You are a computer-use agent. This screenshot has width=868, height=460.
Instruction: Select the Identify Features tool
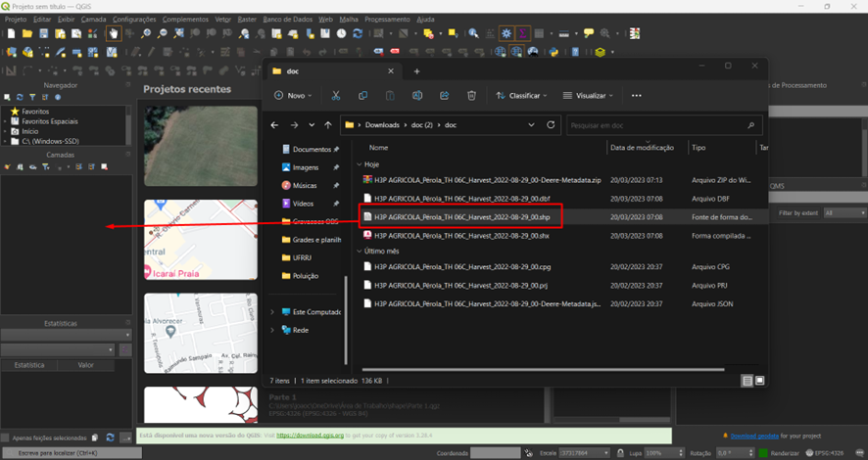(x=473, y=33)
